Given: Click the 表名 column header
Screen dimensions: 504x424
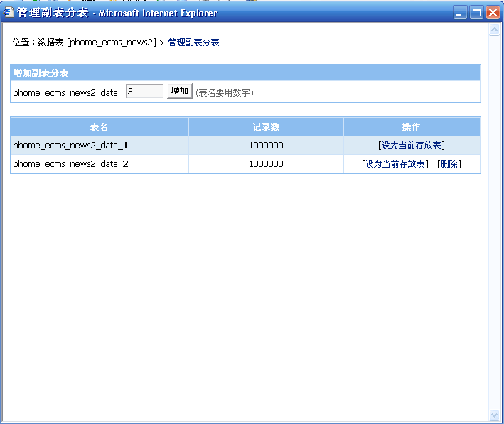Looking at the screenshot, I should (100, 127).
